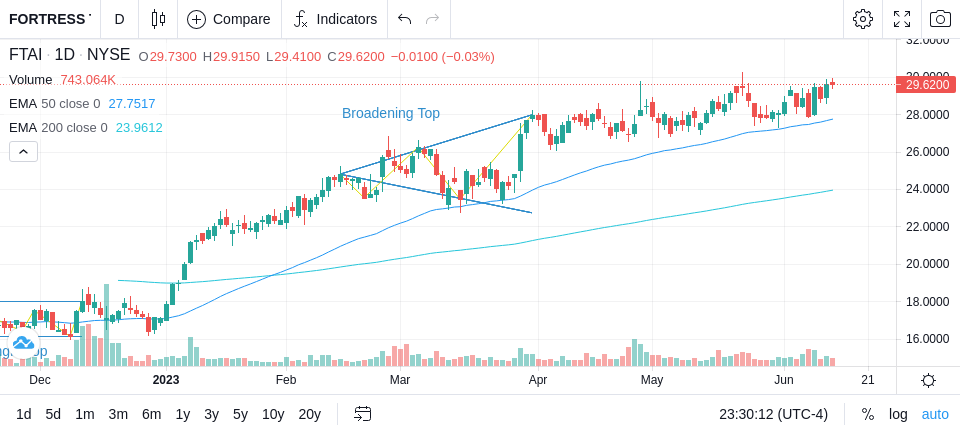Screen dimensions: 960x433
Task: Set range to 1y
Action: pos(182,415)
